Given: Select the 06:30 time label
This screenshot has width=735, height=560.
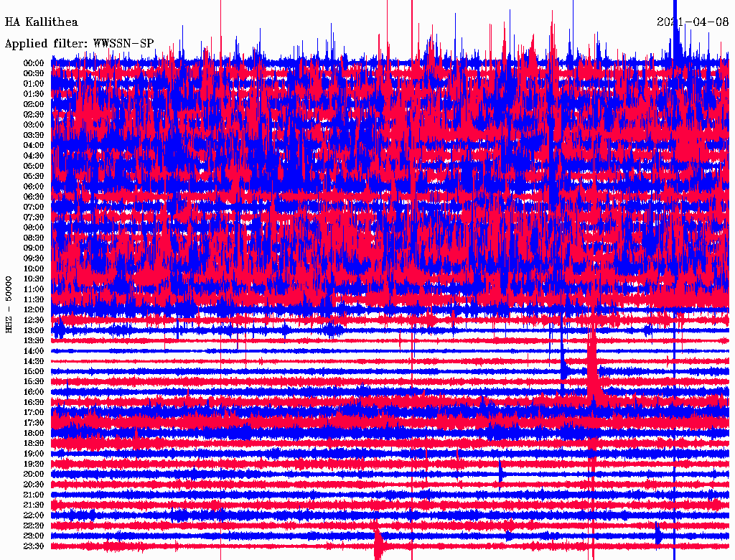Looking at the screenshot, I should click(x=34, y=197).
